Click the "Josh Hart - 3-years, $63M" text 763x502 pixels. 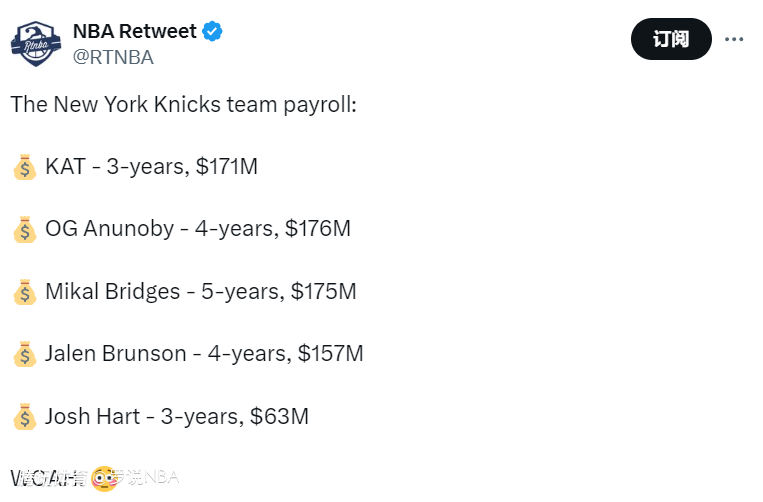pyautogui.click(x=176, y=417)
